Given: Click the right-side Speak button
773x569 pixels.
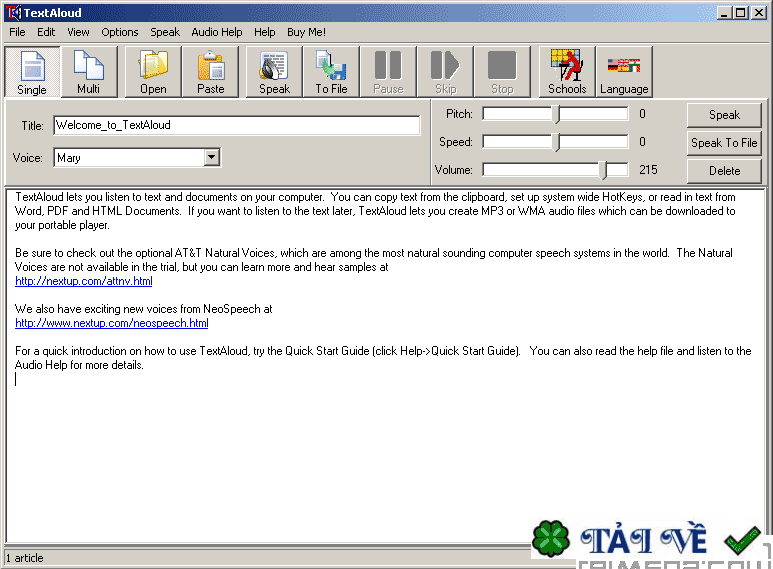Looking at the screenshot, I should pyautogui.click(x=724, y=115).
